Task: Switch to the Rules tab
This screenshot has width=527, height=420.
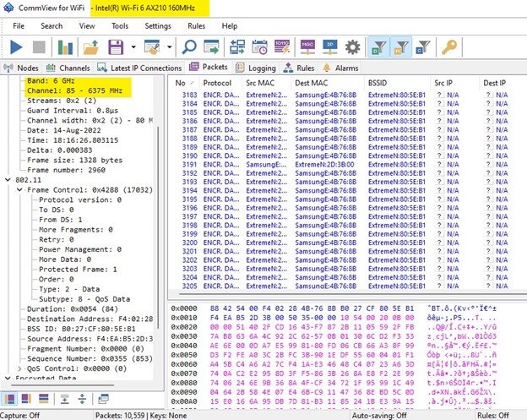Action: 298,68
